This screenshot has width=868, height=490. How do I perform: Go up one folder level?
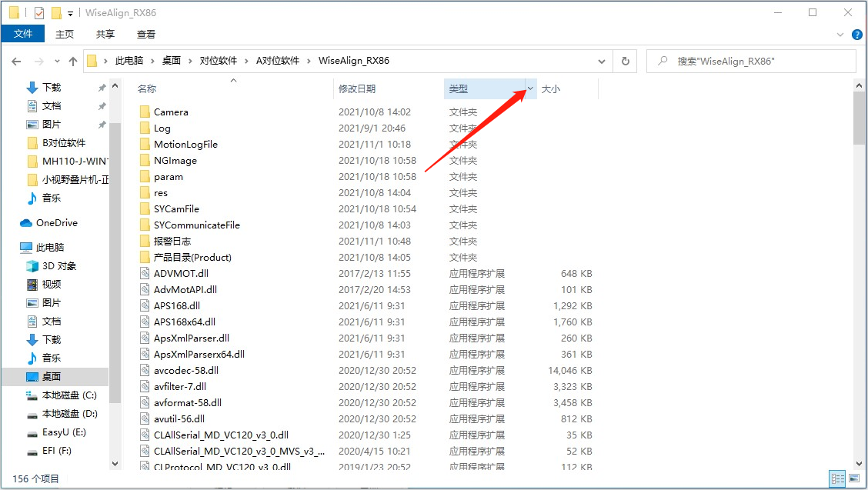pos(73,62)
